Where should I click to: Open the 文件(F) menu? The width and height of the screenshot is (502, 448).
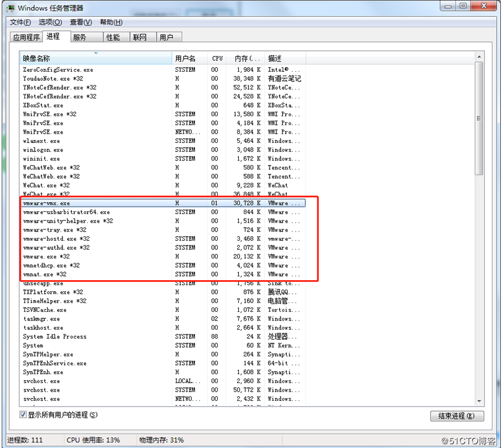click(20, 22)
